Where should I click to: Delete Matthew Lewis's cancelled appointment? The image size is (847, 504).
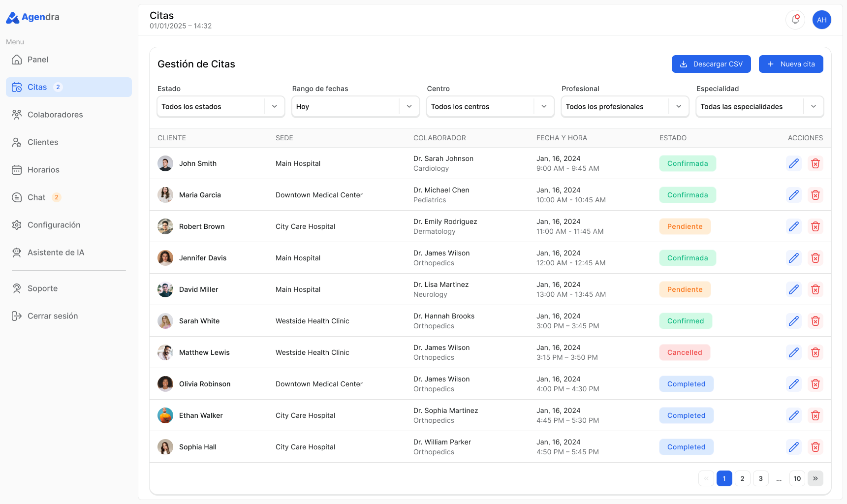point(816,352)
